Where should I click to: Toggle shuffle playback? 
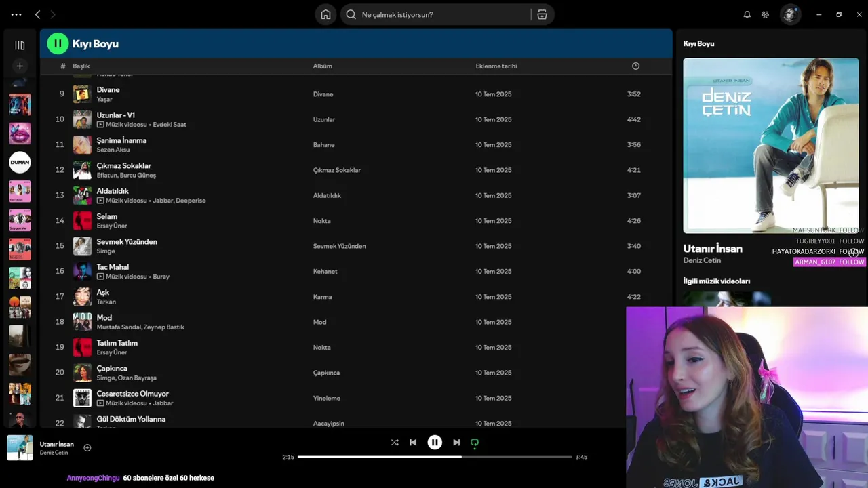click(395, 442)
